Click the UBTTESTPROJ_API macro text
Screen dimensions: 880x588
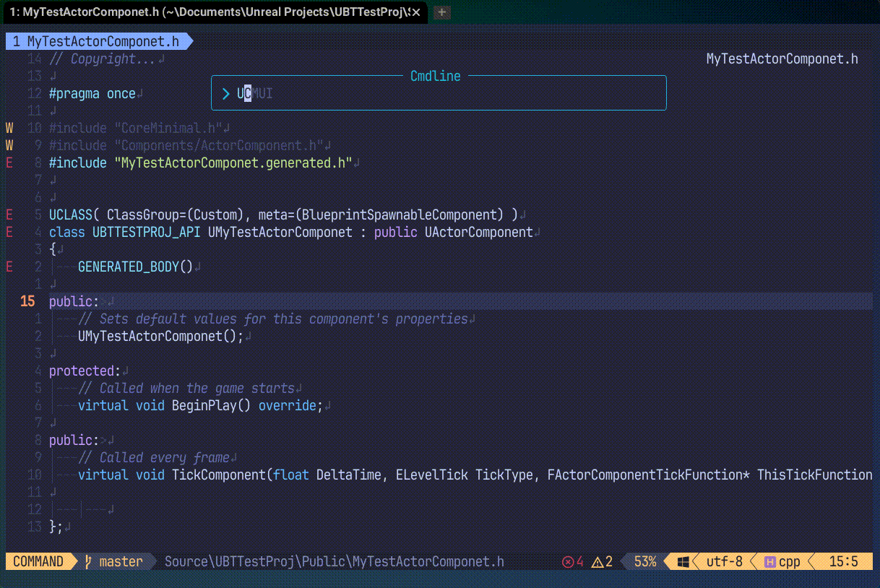coord(147,232)
